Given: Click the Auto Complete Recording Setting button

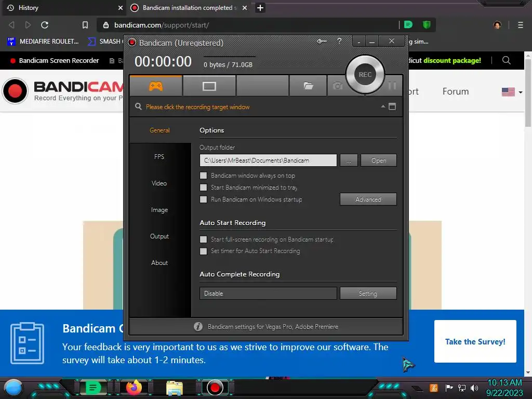Looking at the screenshot, I should point(368,294).
